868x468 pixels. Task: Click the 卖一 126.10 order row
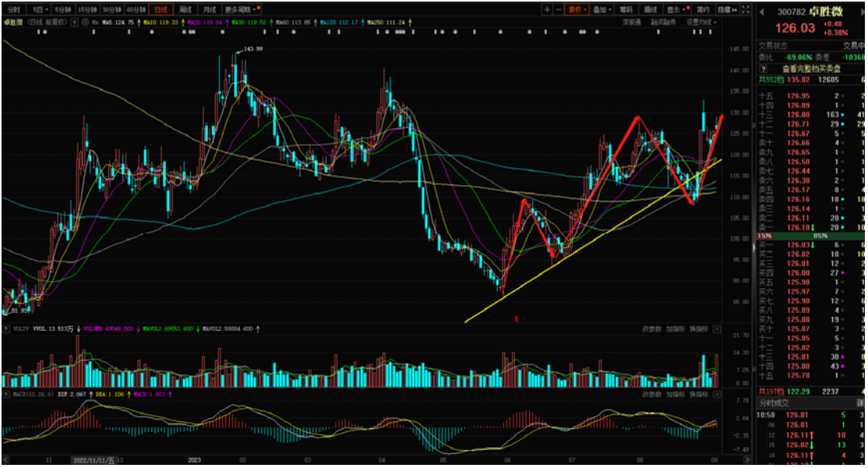point(811,227)
